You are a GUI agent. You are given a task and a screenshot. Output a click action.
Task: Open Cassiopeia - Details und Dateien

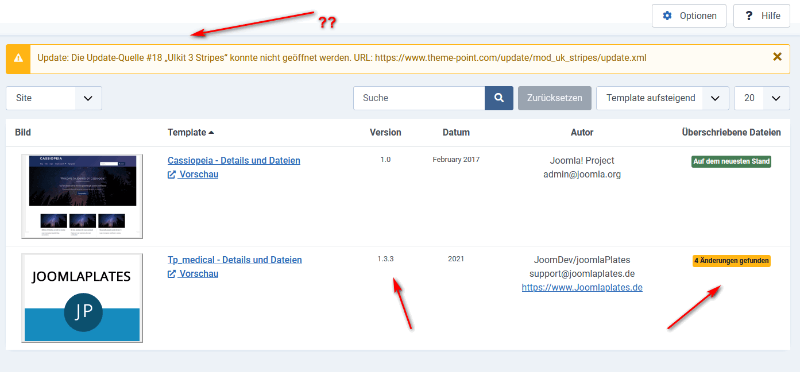[x=234, y=161]
